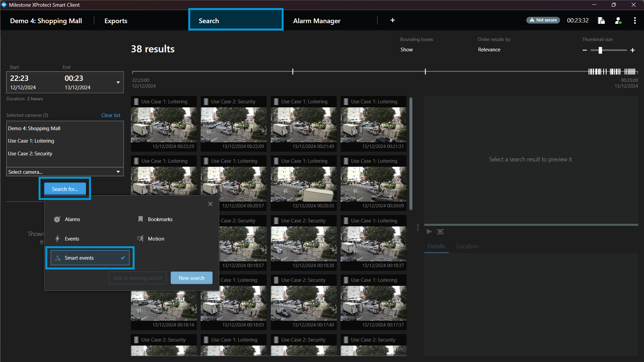Click Add to existing search button
This screenshot has width=644, height=362.
point(137,278)
